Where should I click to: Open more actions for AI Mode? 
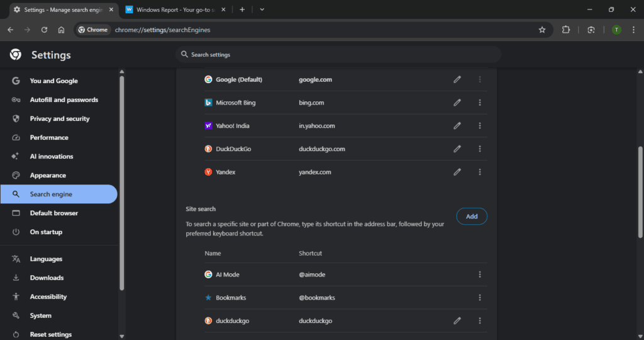(x=480, y=275)
